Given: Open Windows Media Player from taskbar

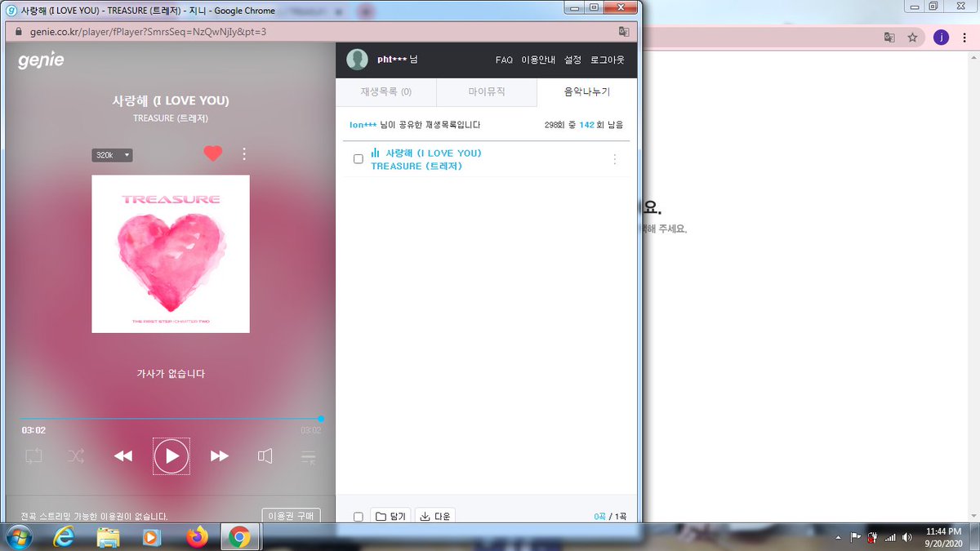Looking at the screenshot, I should click(x=152, y=537).
